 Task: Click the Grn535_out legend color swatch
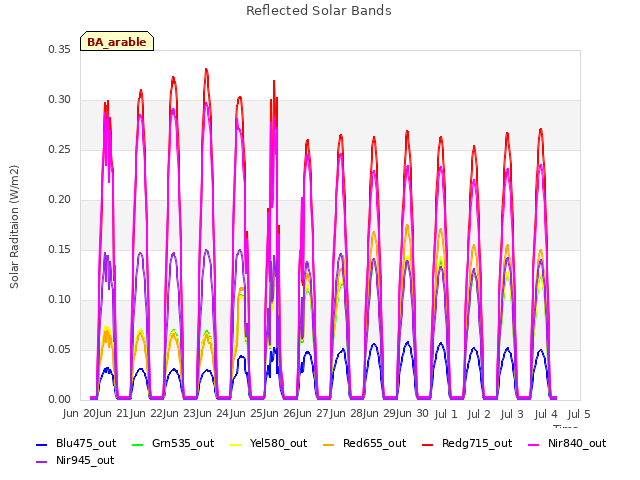click(138, 445)
